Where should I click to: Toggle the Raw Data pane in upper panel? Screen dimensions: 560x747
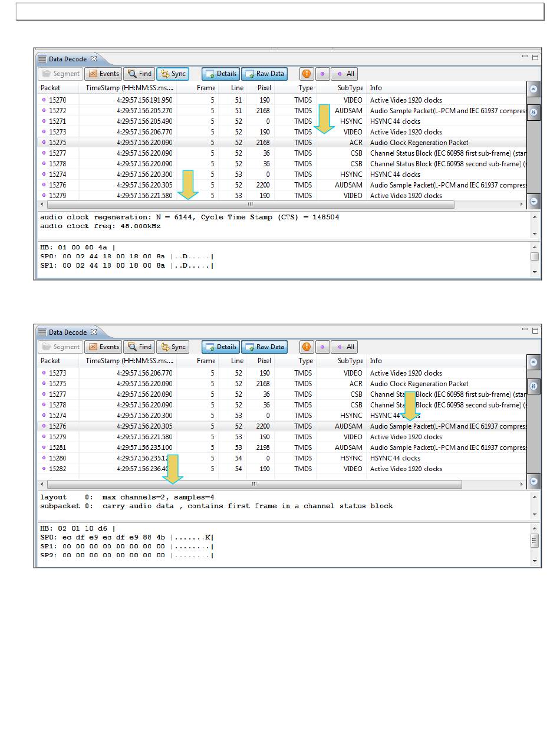264,74
